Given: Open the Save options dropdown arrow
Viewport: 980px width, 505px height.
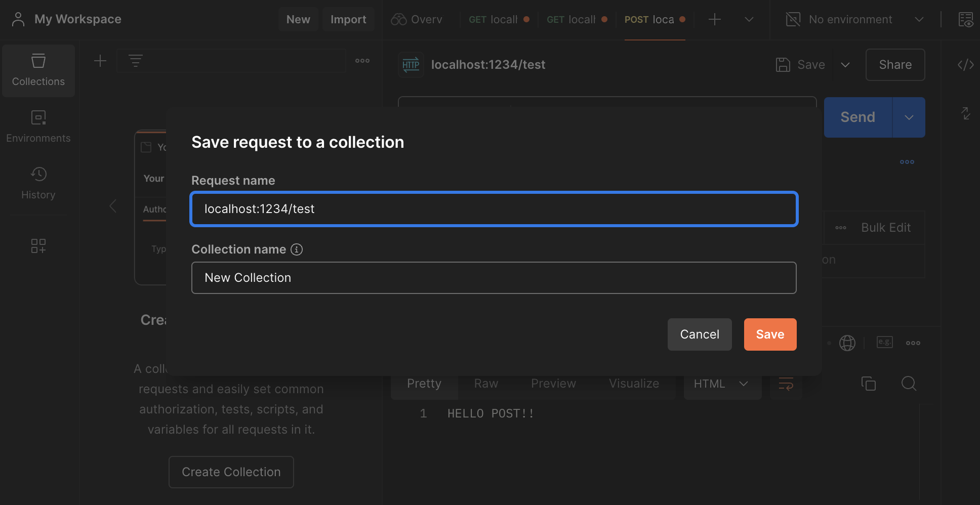Looking at the screenshot, I should tap(845, 65).
